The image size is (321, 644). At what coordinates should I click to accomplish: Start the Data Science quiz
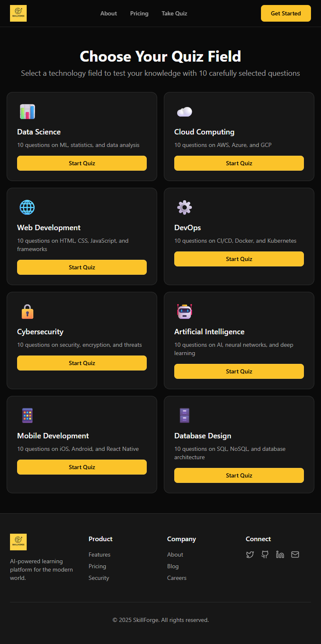point(82,163)
